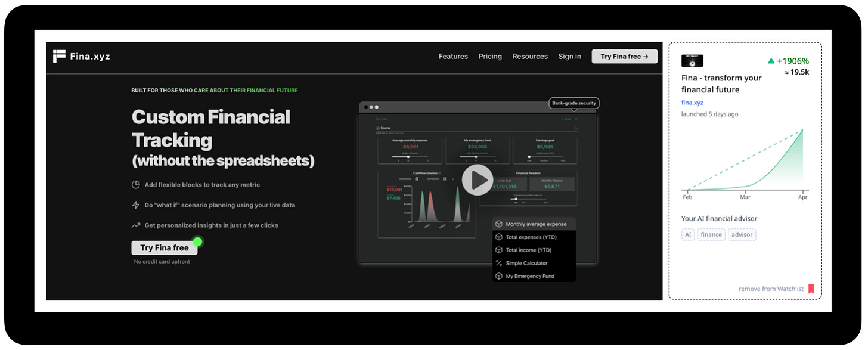The width and height of the screenshot is (868, 350).
Task: Click Fina product thumbnail in watchlist card
Action: pos(692,60)
